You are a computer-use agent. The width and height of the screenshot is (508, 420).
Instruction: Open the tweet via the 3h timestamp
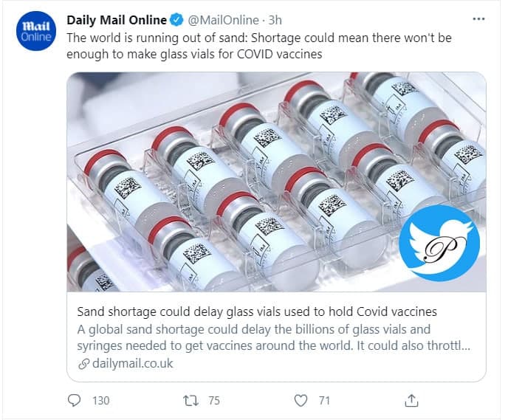click(274, 20)
